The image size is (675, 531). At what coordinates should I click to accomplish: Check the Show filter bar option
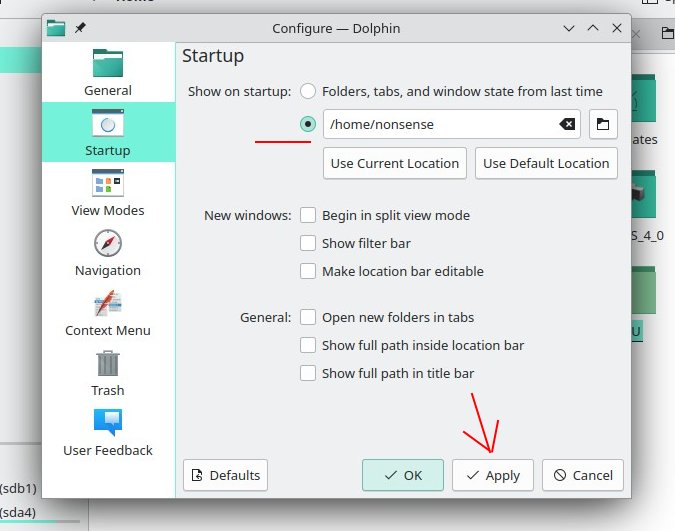click(308, 243)
